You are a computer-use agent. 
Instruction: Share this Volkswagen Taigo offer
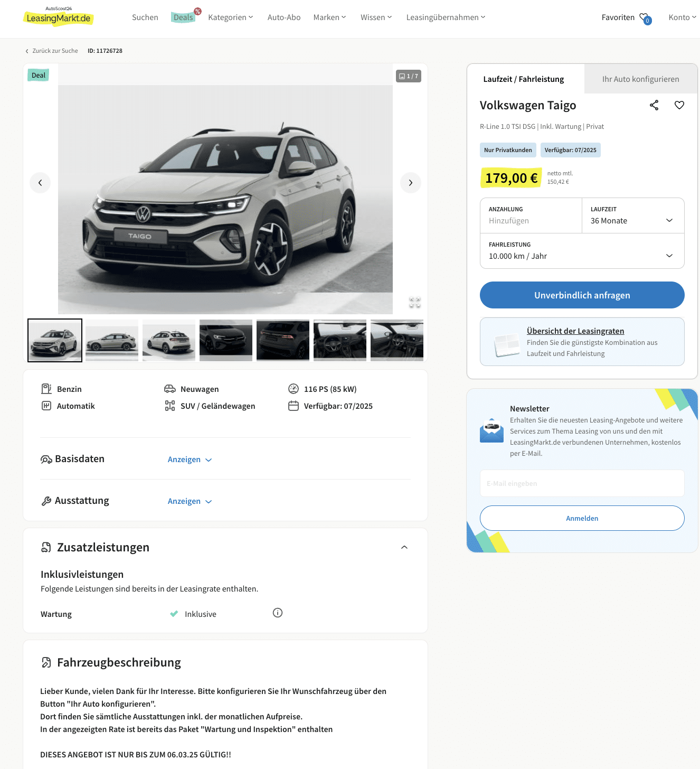[x=654, y=105]
